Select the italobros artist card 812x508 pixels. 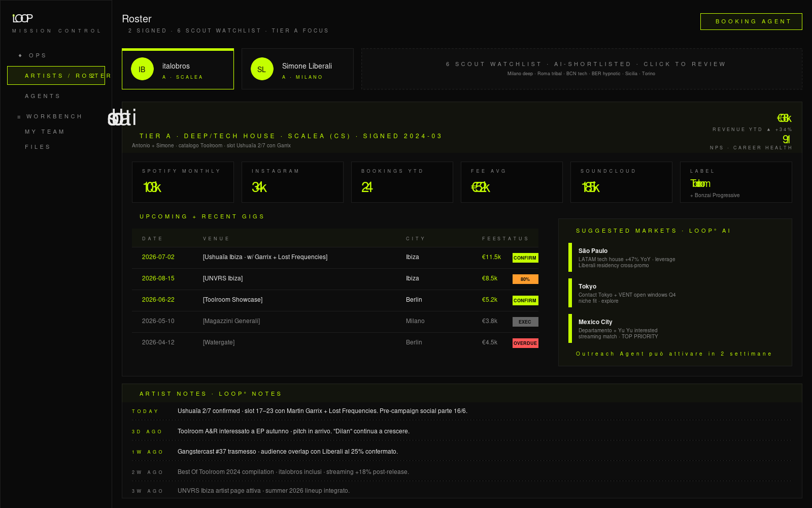coord(178,69)
